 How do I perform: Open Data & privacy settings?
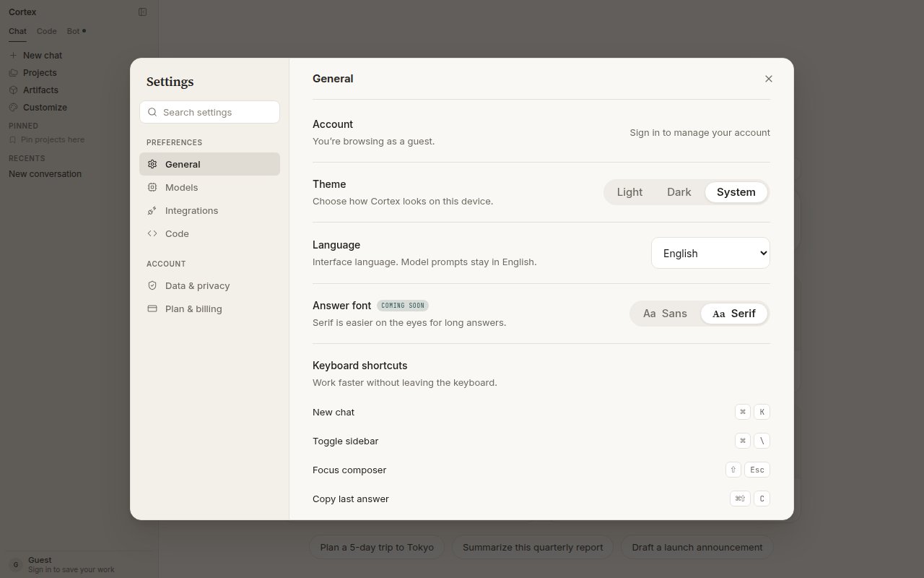[x=209, y=285]
